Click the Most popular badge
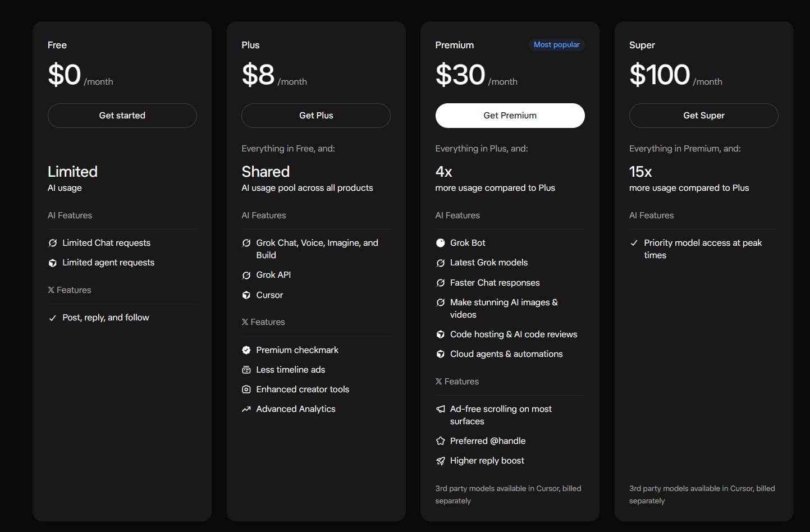 (x=557, y=45)
